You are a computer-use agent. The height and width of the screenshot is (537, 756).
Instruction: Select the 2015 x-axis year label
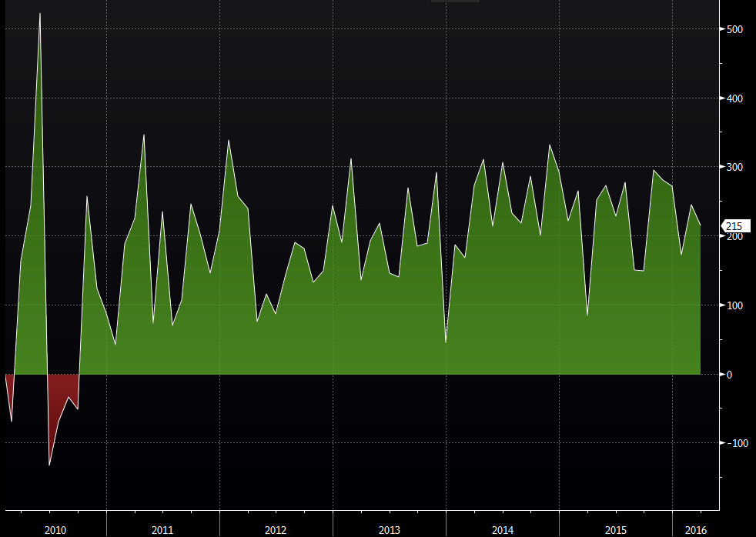tap(616, 530)
